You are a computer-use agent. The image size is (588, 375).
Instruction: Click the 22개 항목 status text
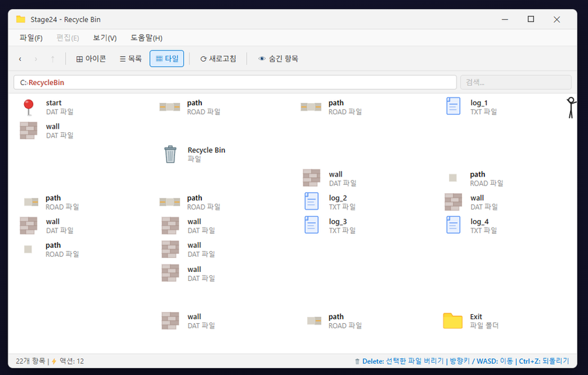point(30,361)
